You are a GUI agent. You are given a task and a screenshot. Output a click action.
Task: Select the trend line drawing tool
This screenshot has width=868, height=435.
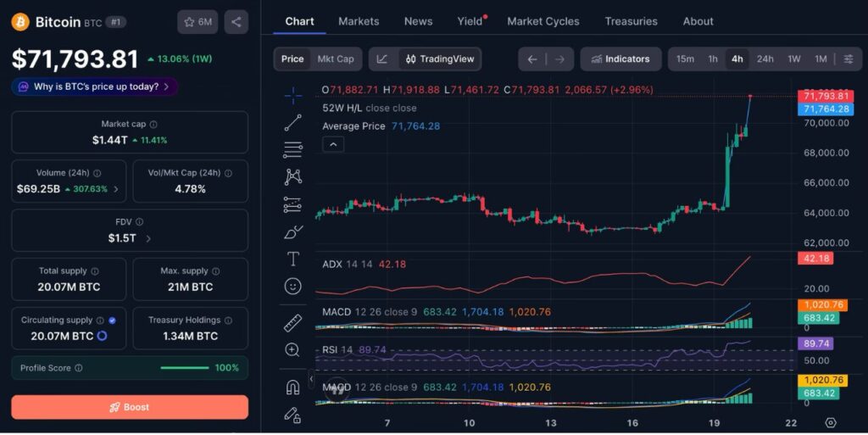click(x=292, y=122)
